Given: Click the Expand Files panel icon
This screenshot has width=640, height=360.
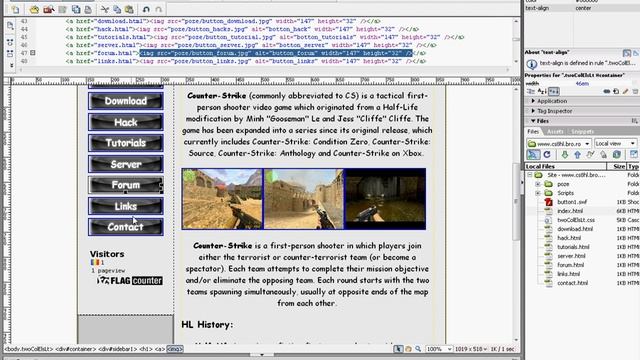Looking at the screenshot, I should 633,155.
